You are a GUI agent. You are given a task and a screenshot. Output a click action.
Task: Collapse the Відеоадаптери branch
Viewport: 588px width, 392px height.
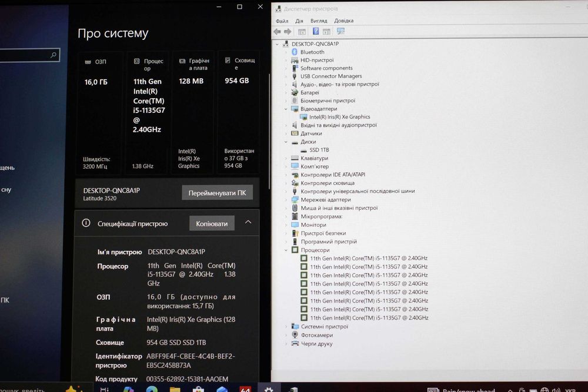click(x=286, y=109)
